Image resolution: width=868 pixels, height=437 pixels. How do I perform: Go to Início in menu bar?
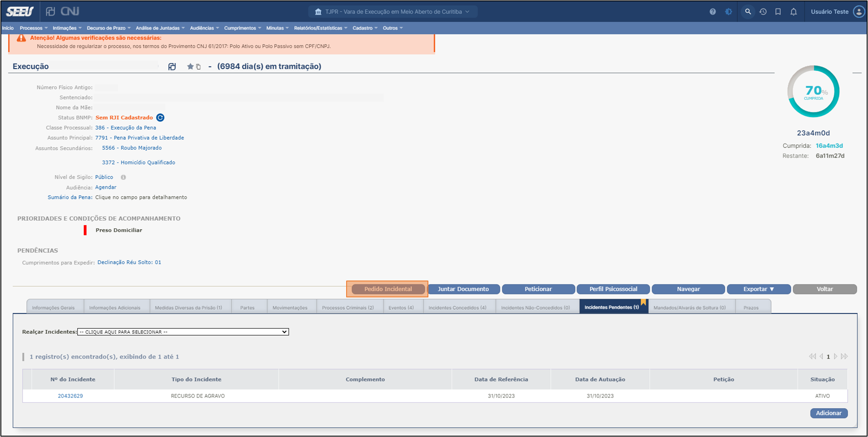8,28
